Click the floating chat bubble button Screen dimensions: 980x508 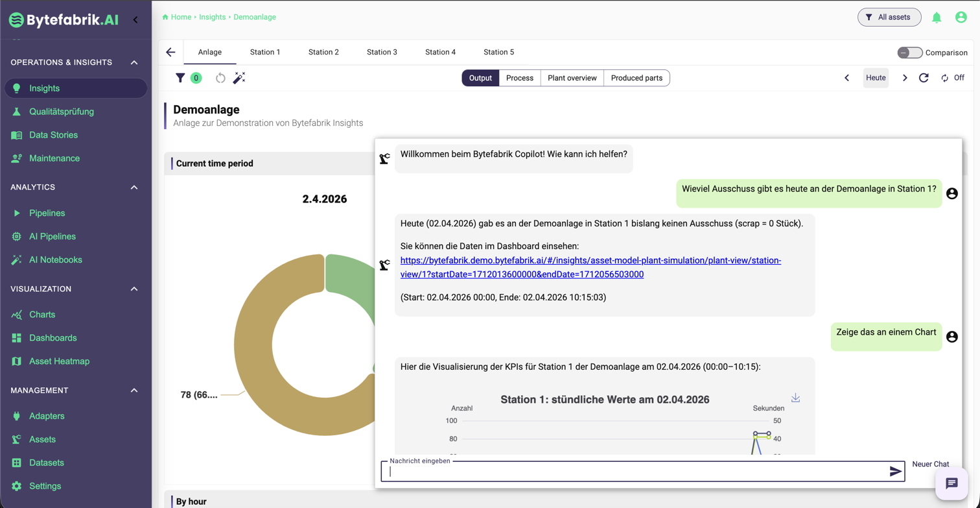point(951,483)
